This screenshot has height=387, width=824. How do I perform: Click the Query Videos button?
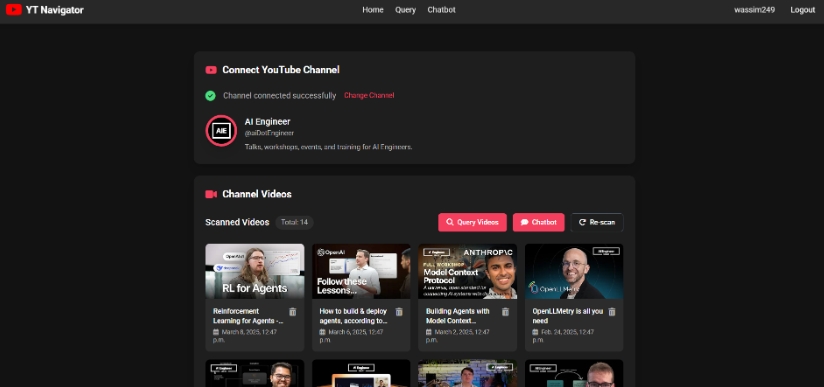472,222
